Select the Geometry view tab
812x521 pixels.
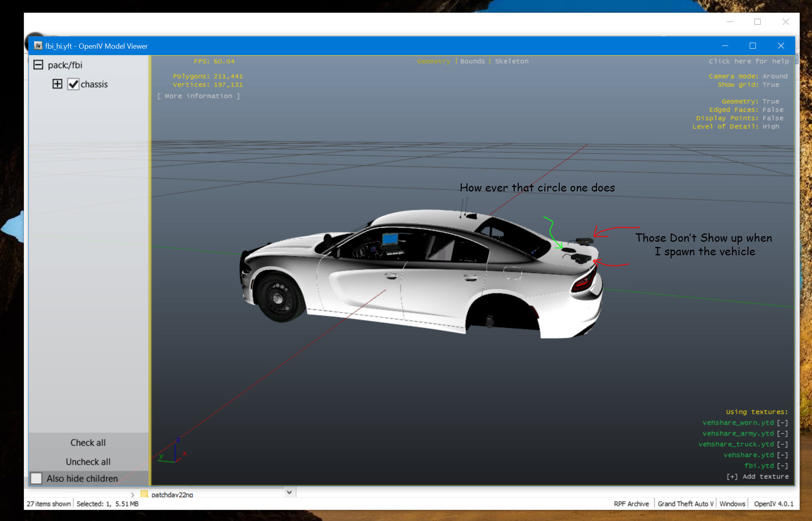point(433,61)
